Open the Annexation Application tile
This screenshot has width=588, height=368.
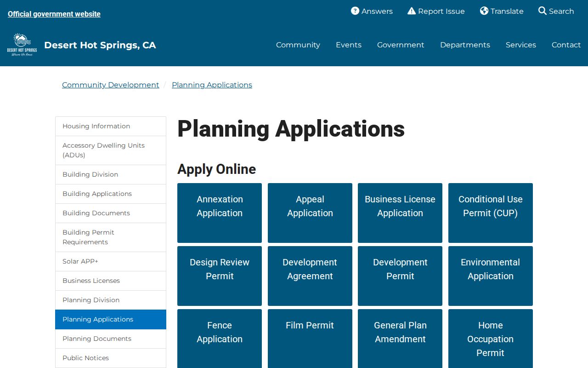click(220, 213)
